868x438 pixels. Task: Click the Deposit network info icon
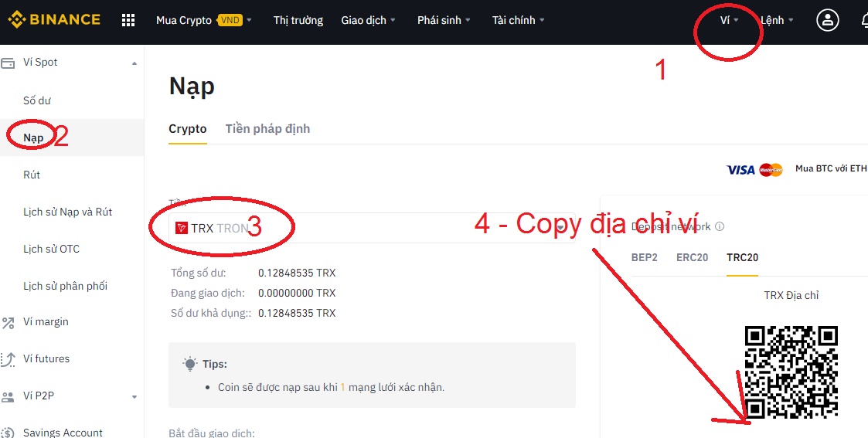coord(720,226)
